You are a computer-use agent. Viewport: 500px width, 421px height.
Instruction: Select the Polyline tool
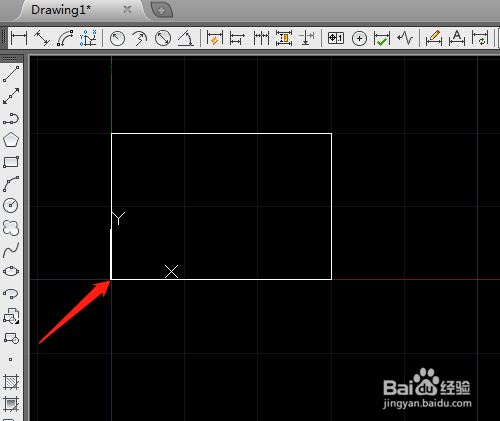click(x=11, y=118)
